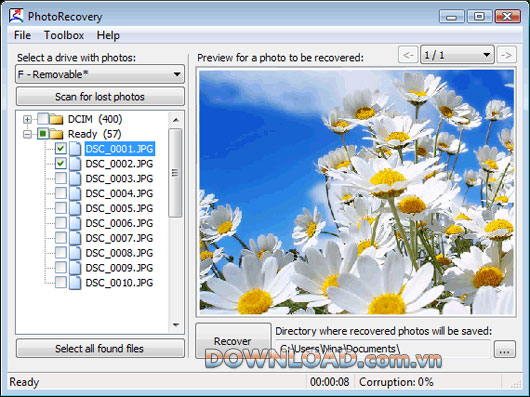Select DSC_0007.JPG file name
Viewport: 530px width, 397px height.
tap(120, 238)
